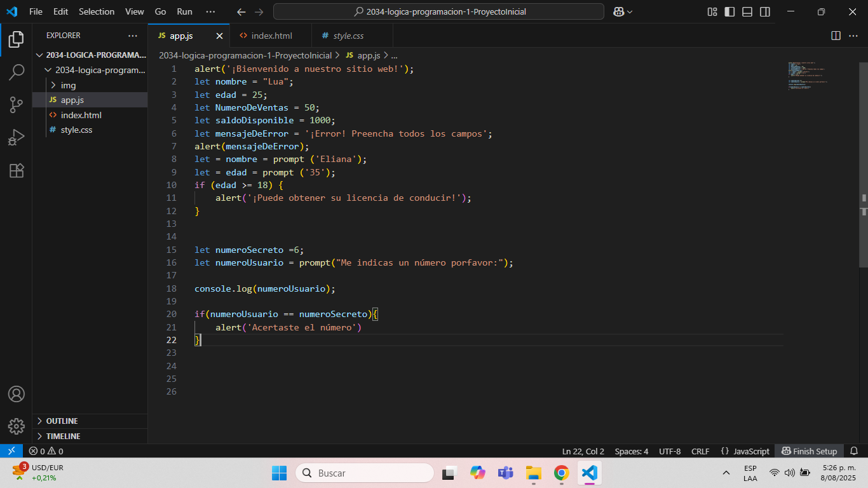The width and height of the screenshot is (868, 488).
Task: Open notifications bell in status bar
Action: click(x=853, y=451)
